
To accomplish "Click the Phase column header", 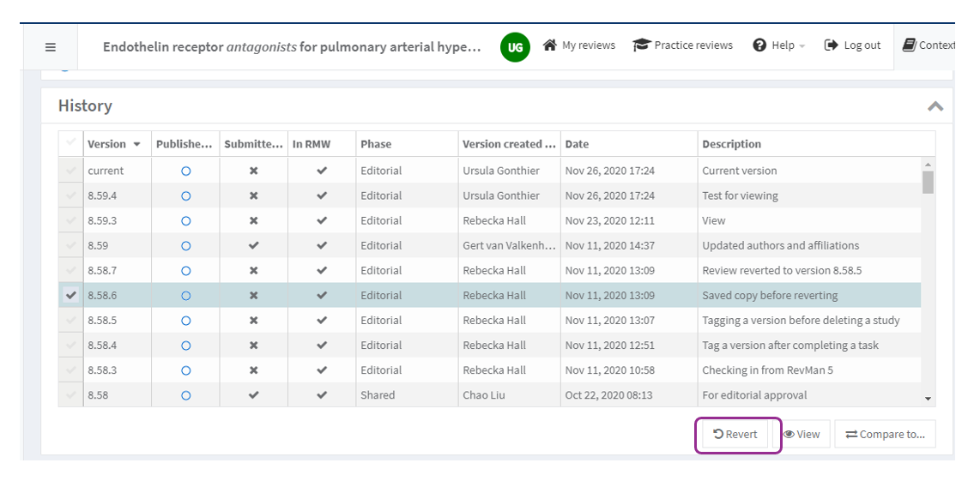I will 376,144.
